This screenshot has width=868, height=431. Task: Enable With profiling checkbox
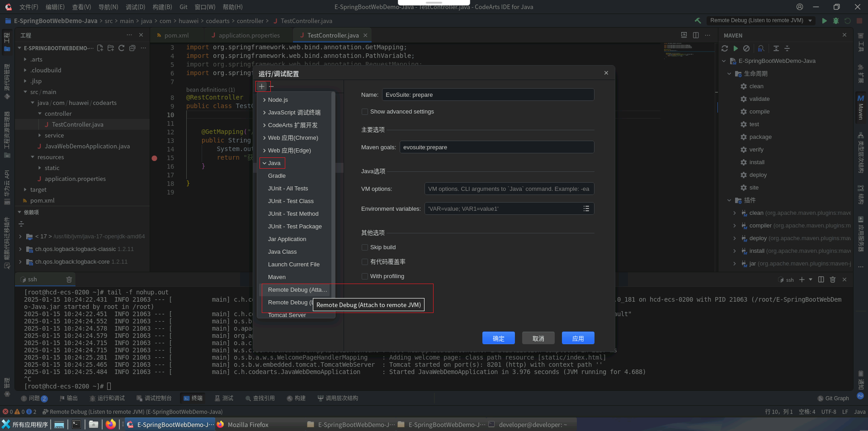(x=365, y=276)
